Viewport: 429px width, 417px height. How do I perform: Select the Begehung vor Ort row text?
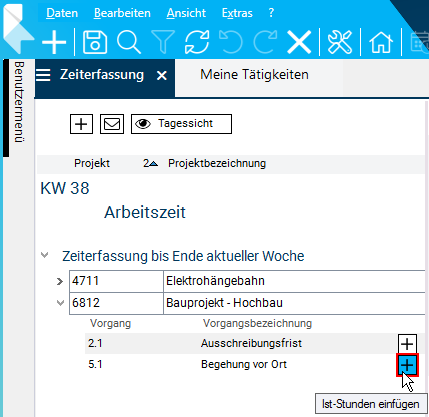(244, 364)
